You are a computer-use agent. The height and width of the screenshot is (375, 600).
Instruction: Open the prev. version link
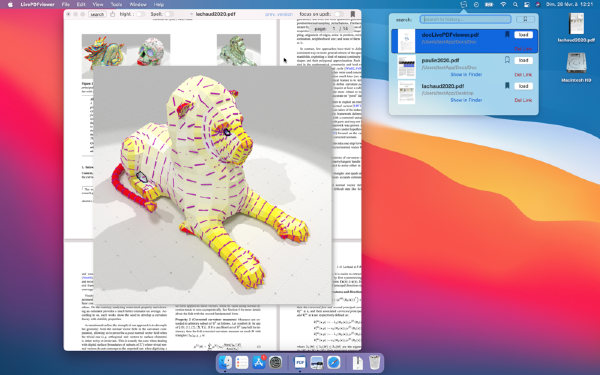(x=279, y=14)
